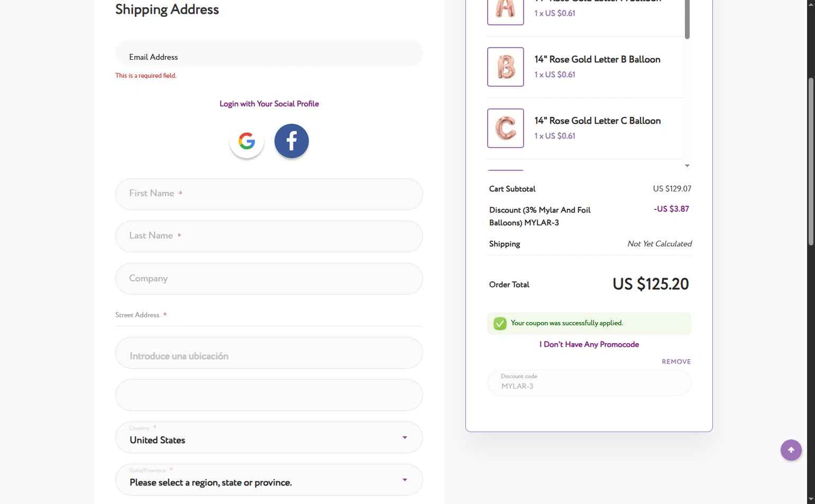Click the cart list scroll down arrow
Image resolution: width=815 pixels, height=504 pixels.
click(687, 166)
